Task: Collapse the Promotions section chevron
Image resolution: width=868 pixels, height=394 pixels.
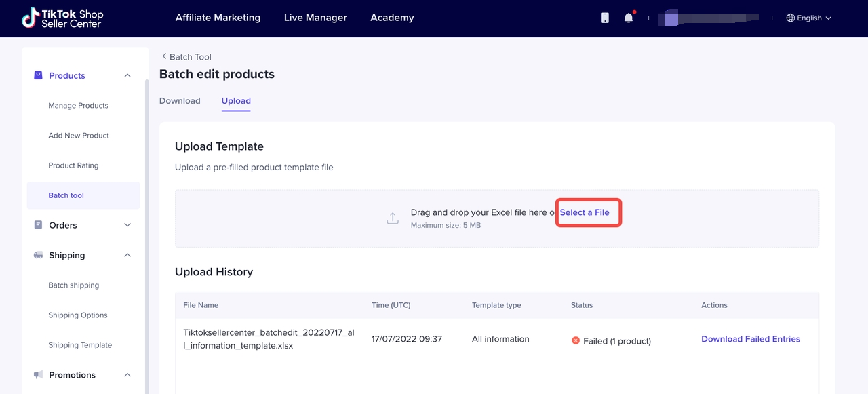Action: click(x=127, y=375)
